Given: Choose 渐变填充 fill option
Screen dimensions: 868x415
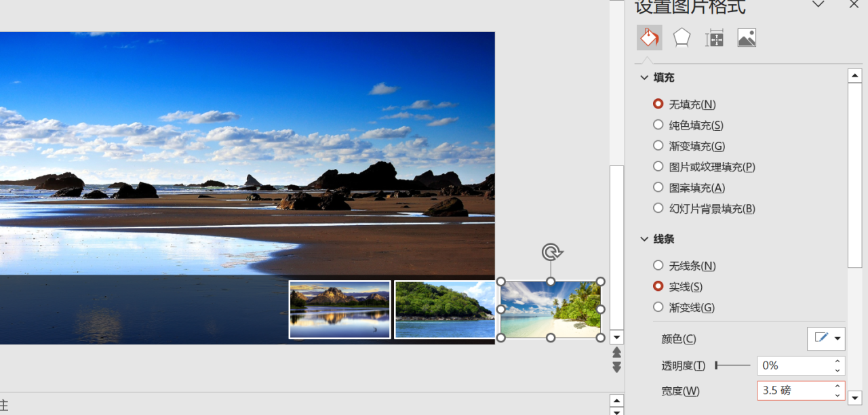Looking at the screenshot, I should [658, 146].
